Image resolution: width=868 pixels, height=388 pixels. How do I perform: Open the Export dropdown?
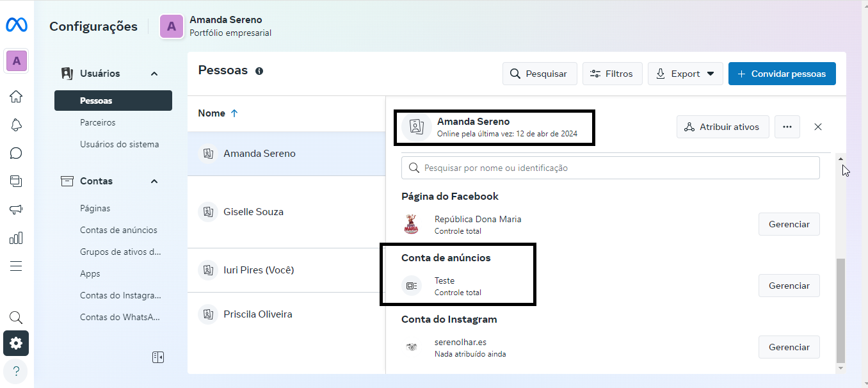tap(685, 74)
